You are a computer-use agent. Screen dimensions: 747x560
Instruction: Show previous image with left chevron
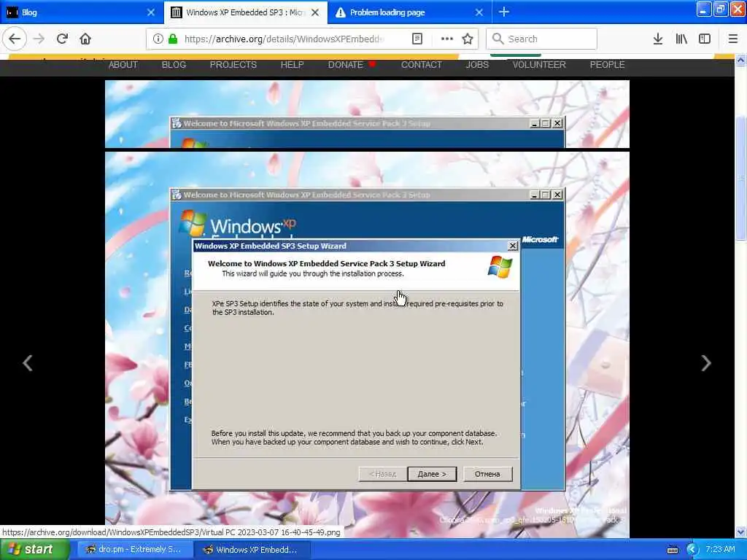click(x=28, y=363)
